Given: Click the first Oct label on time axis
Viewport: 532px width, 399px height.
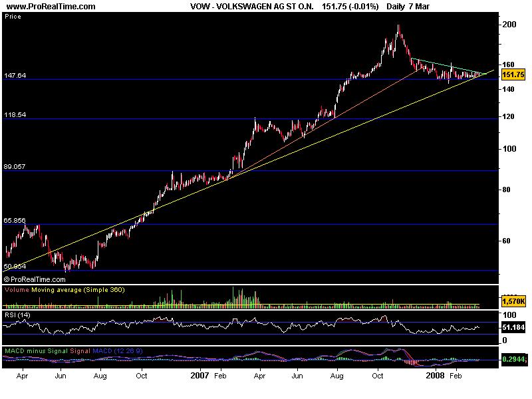Looking at the screenshot, I should [141, 376].
